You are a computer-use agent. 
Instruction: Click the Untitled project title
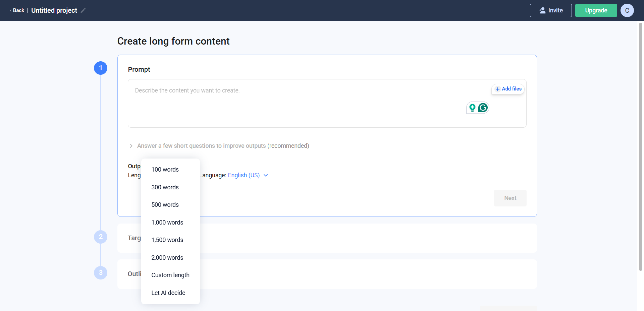54,10
